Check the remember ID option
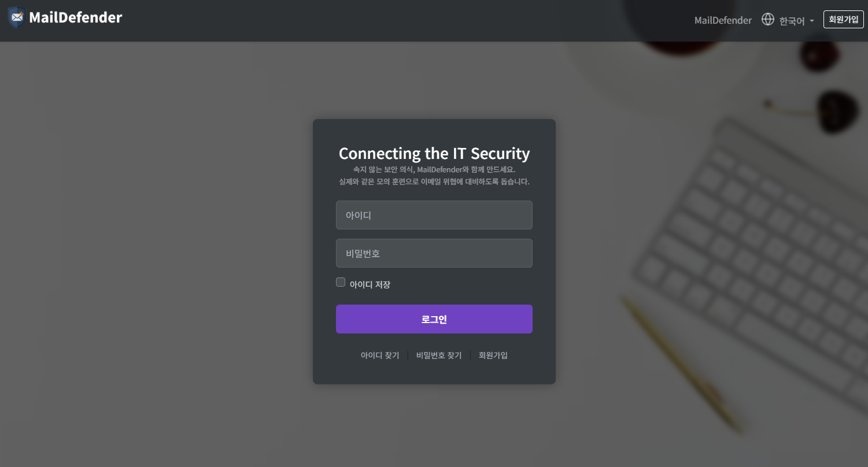868x467 pixels. coord(340,281)
